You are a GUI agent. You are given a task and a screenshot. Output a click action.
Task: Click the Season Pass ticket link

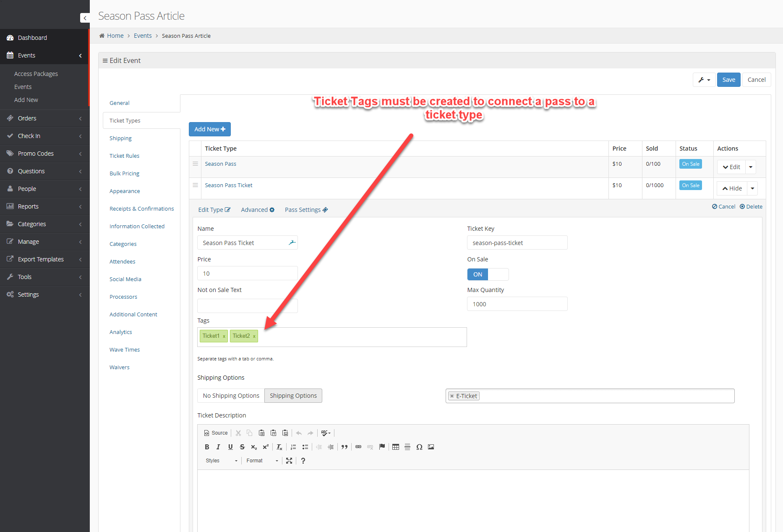click(221, 164)
